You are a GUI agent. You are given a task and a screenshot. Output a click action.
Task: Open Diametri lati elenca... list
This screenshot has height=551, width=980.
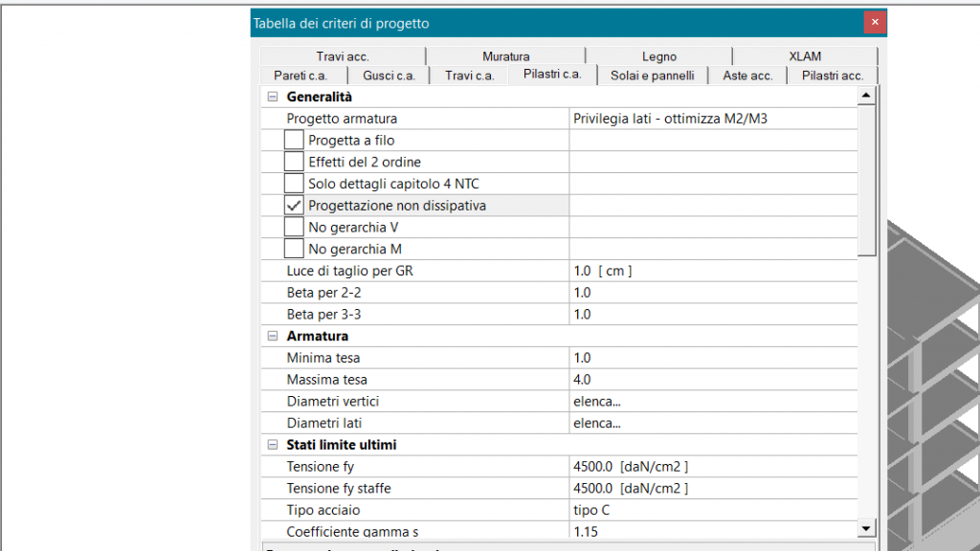pyautogui.click(x=713, y=423)
